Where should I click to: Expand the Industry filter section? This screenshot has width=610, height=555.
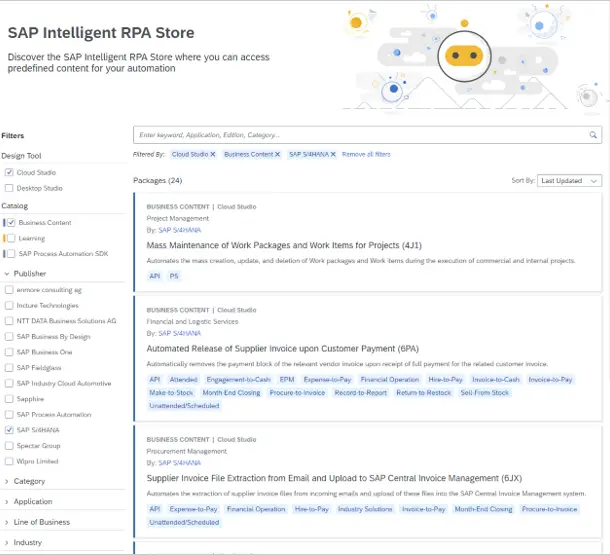[7, 543]
